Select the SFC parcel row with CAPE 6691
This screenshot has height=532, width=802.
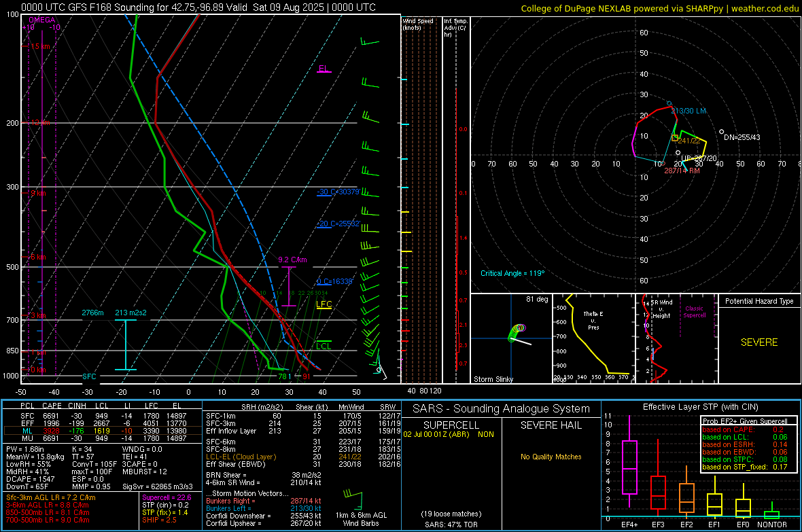[103, 416]
